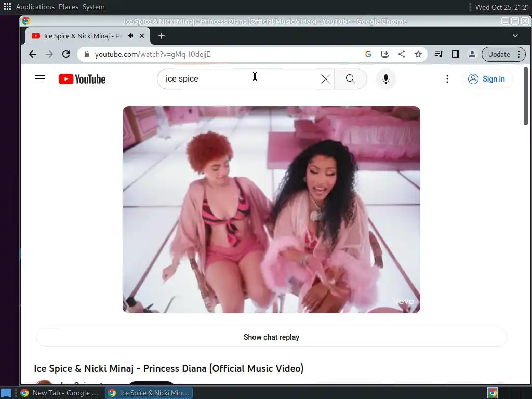The height and width of the screenshot is (399, 532).
Task: Click the page vertical scrollbar
Action: [526, 96]
